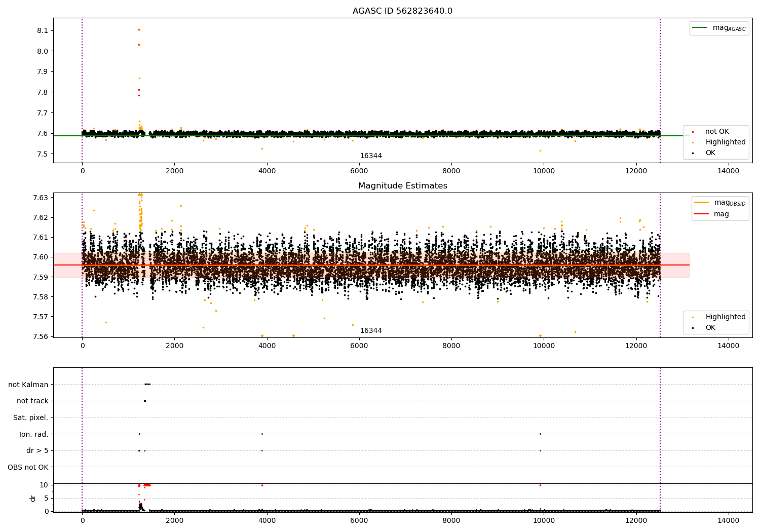This screenshot has height=532, width=760.
Task: Click the 'dr > 5' row label
Action: (x=37, y=450)
